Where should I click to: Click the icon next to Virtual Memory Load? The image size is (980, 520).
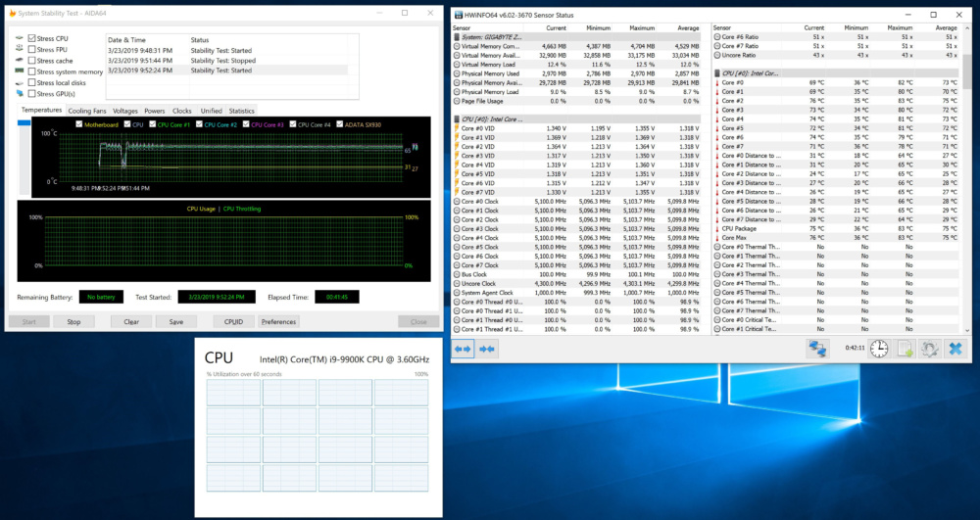457,65
